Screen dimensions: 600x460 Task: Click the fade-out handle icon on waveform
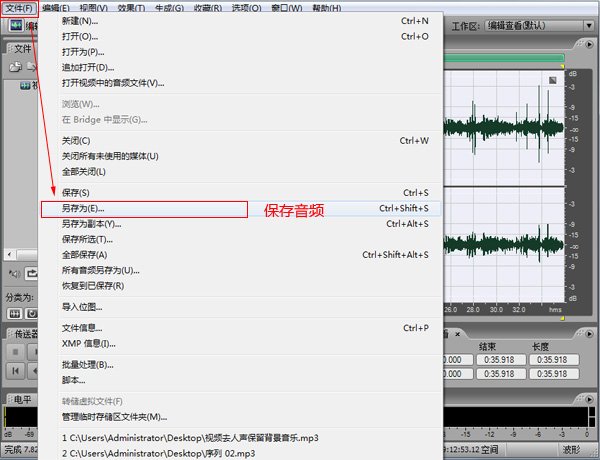click(x=553, y=80)
